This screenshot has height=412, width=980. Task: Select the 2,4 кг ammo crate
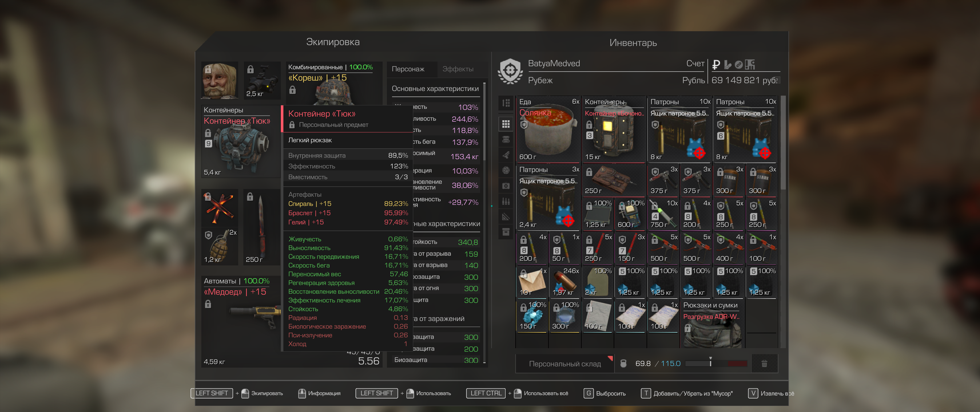548,197
